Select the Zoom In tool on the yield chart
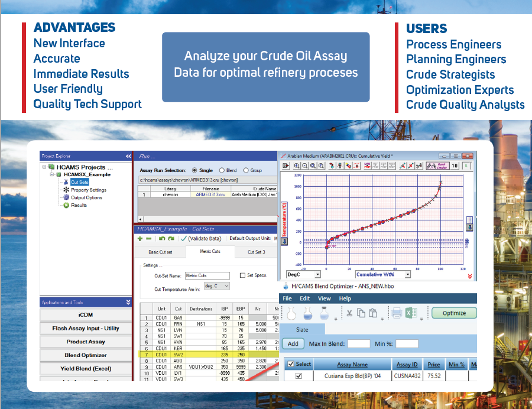The width and height of the screenshot is (532, 409). tap(296, 165)
